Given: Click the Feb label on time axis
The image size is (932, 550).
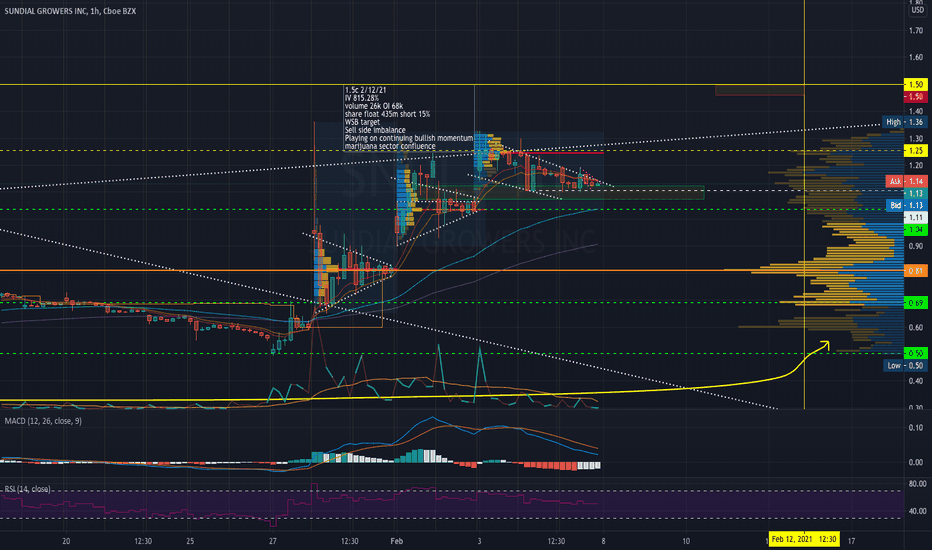Looking at the screenshot, I should click(x=396, y=541).
